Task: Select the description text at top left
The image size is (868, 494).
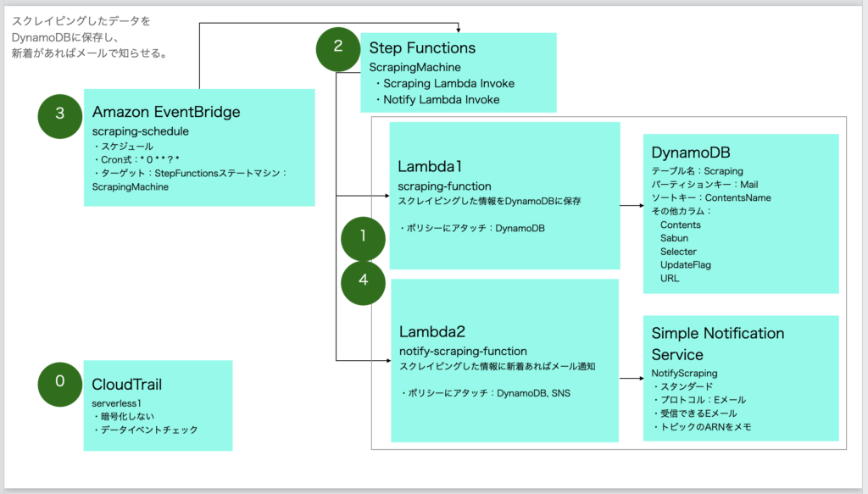Action: tap(89, 32)
